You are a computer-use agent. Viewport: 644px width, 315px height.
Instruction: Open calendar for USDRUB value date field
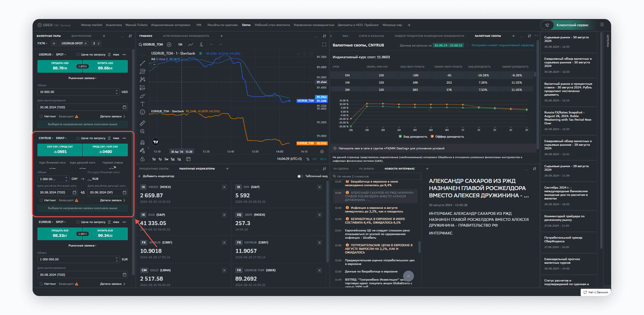point(125,107)
